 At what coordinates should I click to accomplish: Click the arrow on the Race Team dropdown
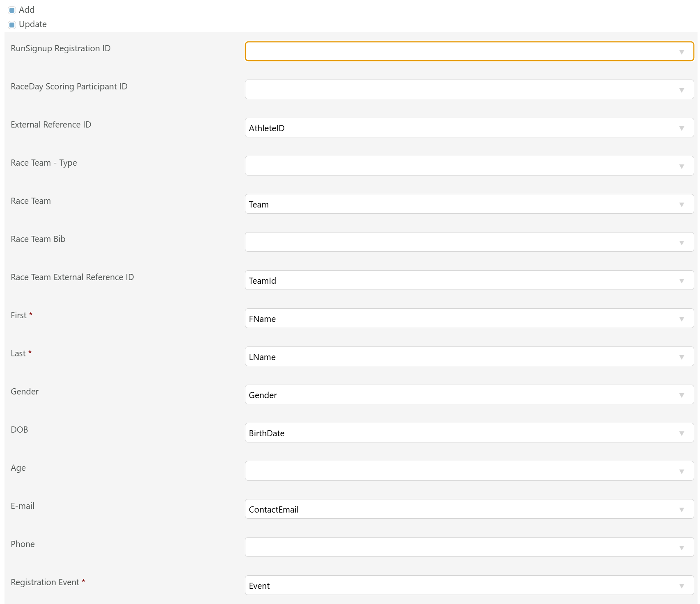pos(681,205)
